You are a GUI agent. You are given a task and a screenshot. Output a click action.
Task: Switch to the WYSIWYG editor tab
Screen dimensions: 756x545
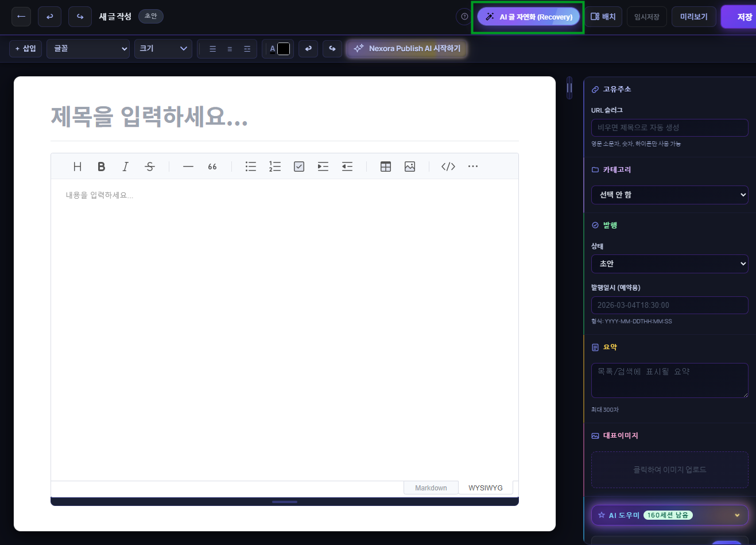[x=485, y=488]
